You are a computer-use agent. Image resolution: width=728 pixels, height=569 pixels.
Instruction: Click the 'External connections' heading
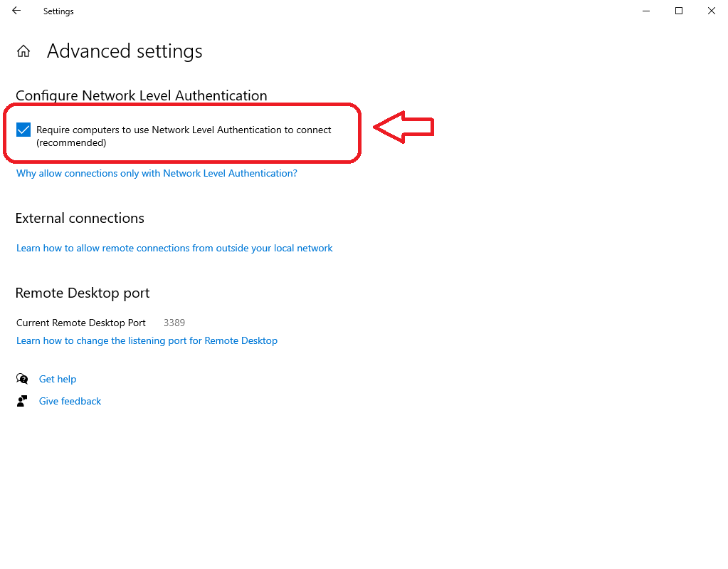coord(80,218)
